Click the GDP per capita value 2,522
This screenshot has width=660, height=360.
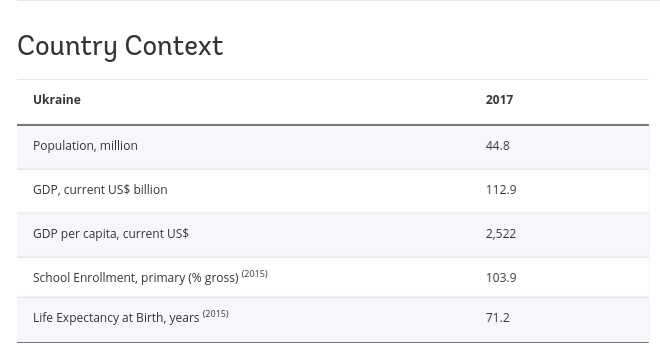[x=501, y=234]
